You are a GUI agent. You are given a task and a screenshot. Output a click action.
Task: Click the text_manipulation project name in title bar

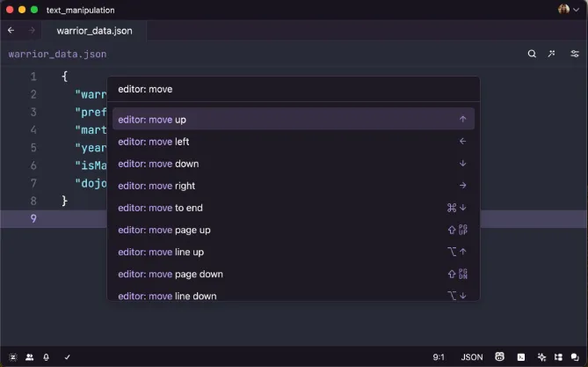80,11
